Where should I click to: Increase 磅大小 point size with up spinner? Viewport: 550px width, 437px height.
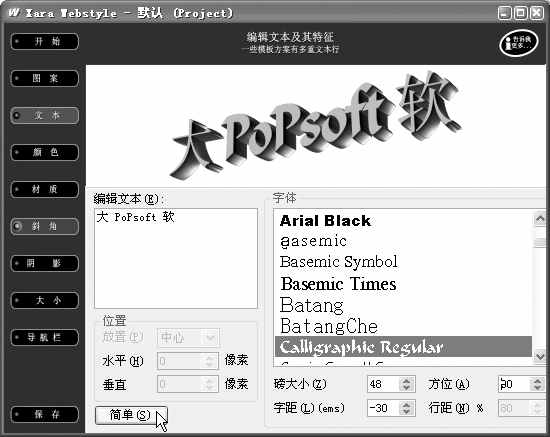click(x=407, y=381)
